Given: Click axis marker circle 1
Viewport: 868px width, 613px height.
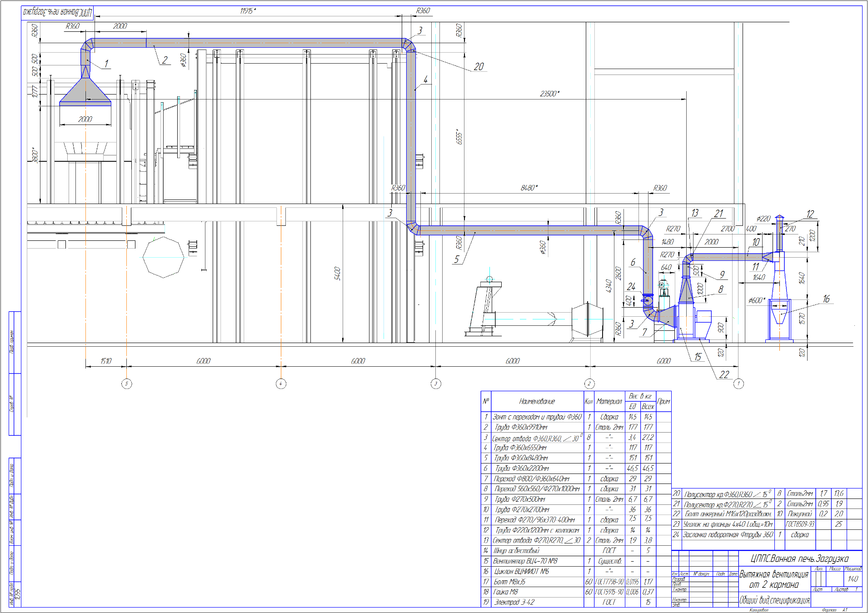Looking at the screenshot, I should tap(738, 384).
